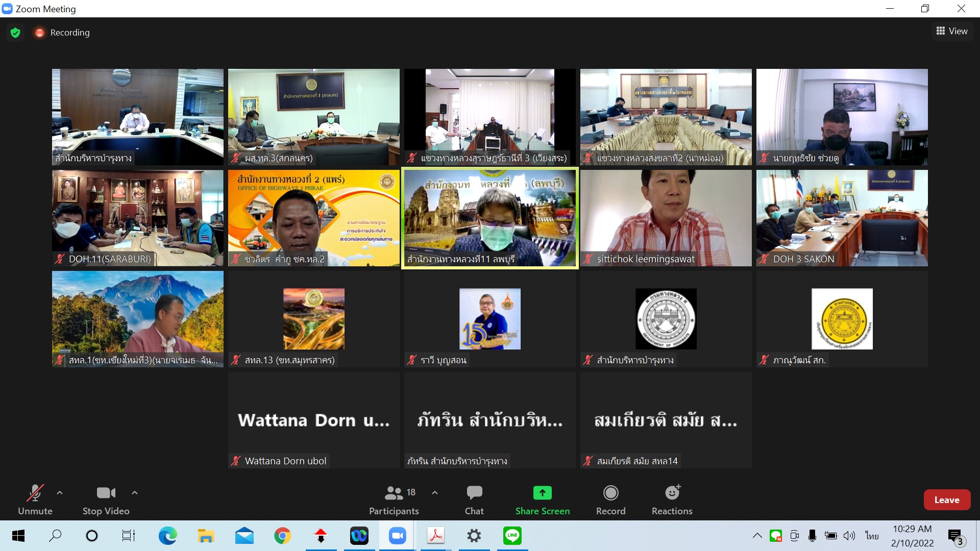980x551 pixels.
Task: Expand video settings arrow next to Stop Video
Action: [x=135, y=493]
